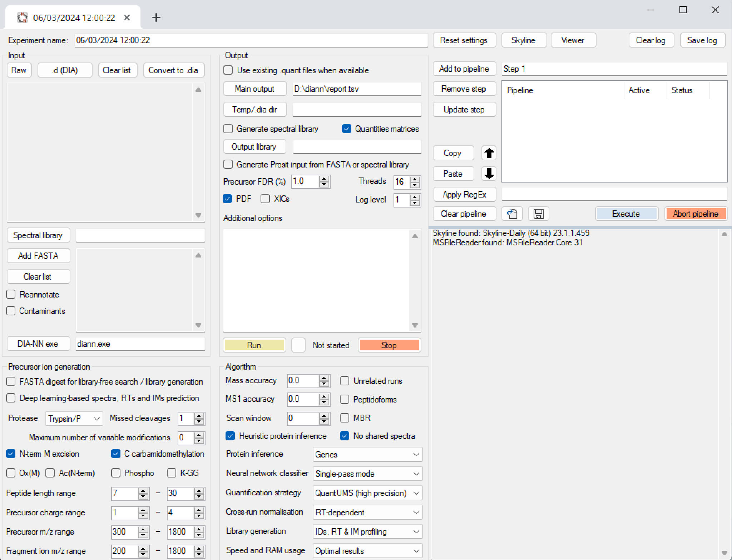Uncheck the Quantities matrices checkbox
The image size is (732, 560).
click(x=346, y=129)
